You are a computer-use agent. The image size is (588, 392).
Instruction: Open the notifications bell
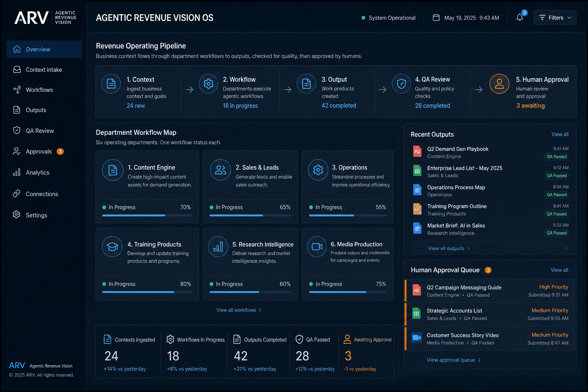[x=519, y=18]
